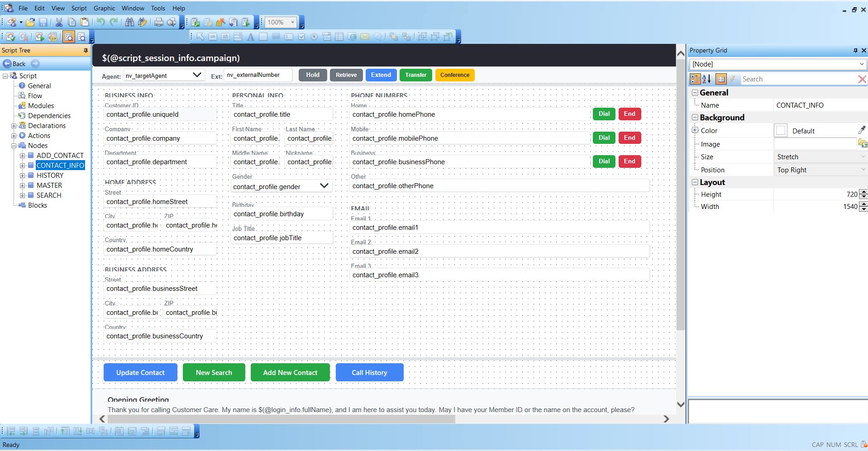Select the email envelope control tool

[365, 37]
